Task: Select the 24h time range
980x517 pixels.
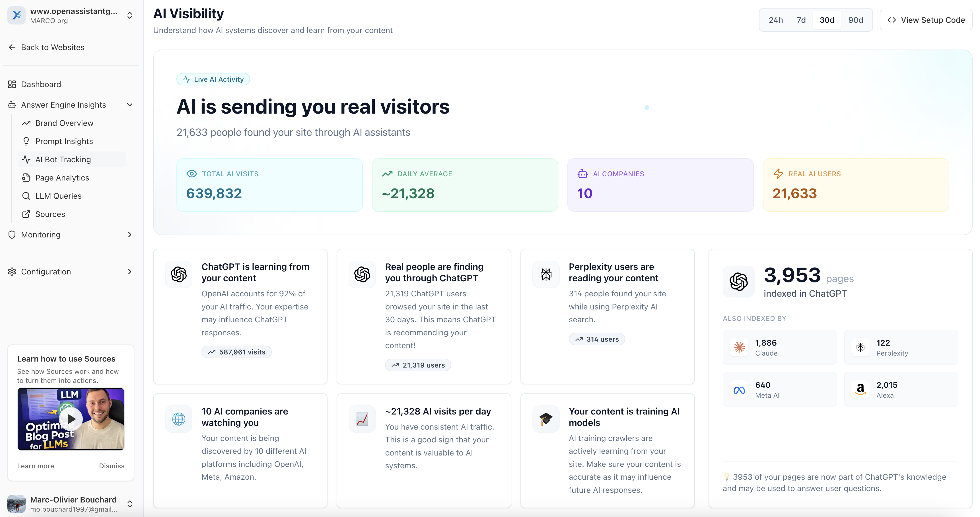Action: click(x=775, y=20)
